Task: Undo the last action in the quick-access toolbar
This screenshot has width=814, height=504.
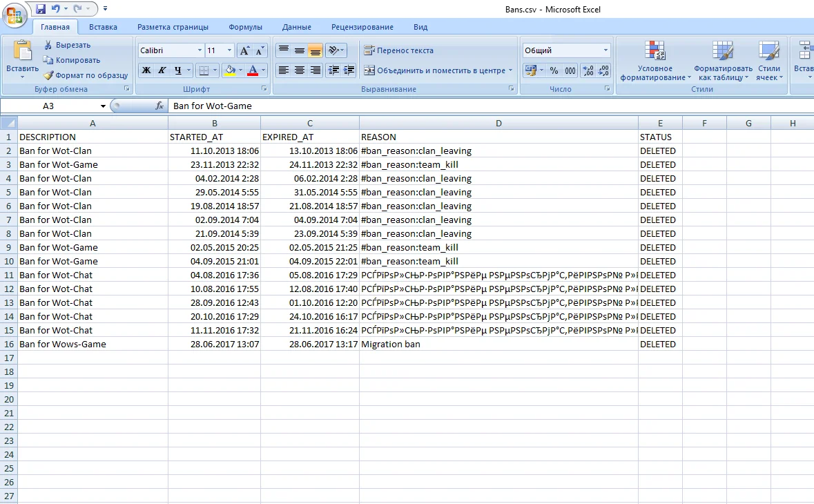Action: point(55,9)
